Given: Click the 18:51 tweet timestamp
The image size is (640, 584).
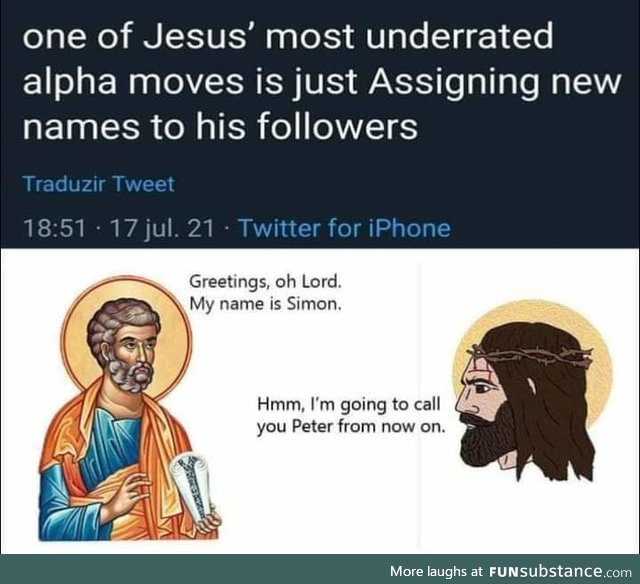Looking at the screenshot, I should click(54, 228).
